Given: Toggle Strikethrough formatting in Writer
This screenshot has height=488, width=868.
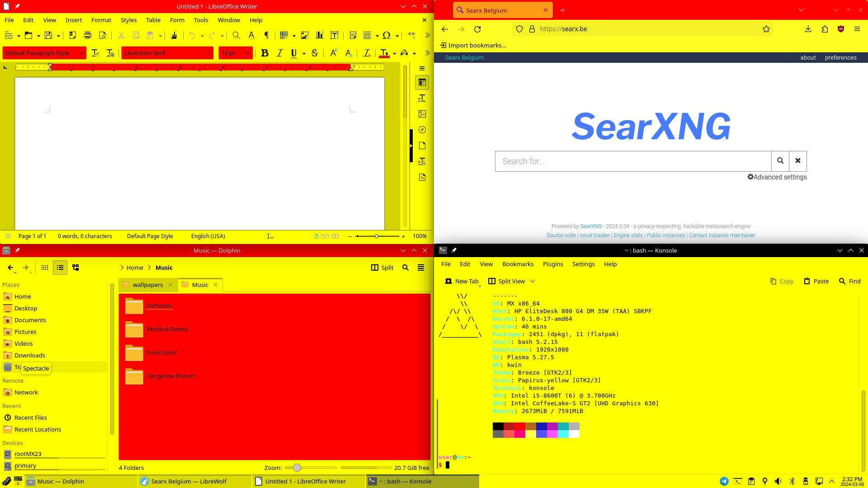Looking at the screenshot, I should (x=315, y=53).
